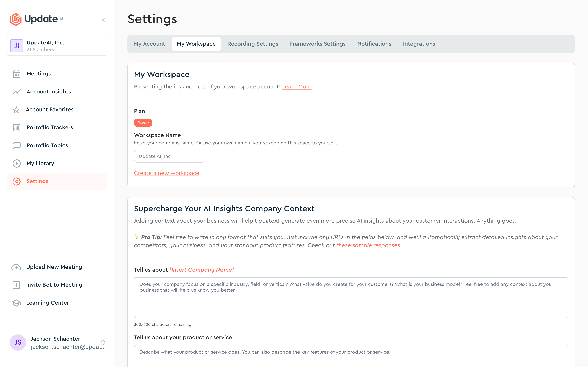
Task: Click the Account Favorites star icon
Action: [16, 110]
